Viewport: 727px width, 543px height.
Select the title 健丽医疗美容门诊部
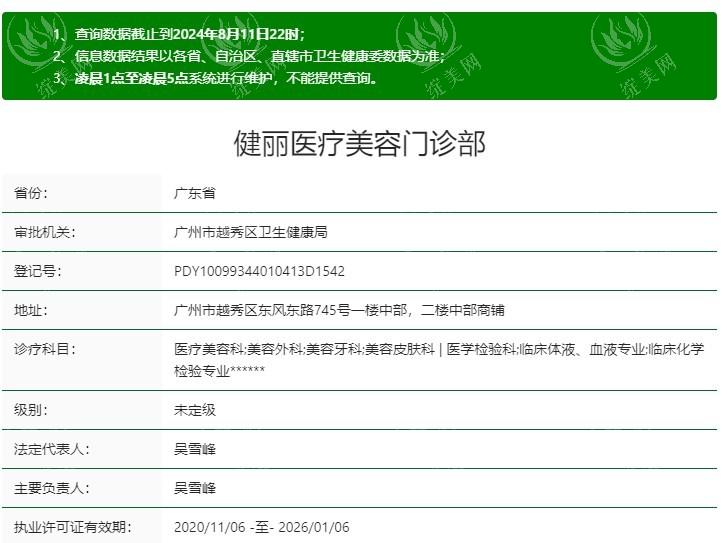[x=360, y=143]
